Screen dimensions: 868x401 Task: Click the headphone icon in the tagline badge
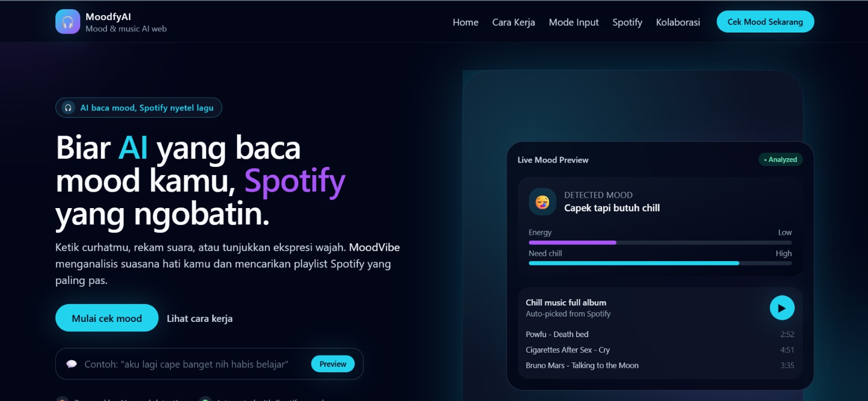pyautogui.click(x=68, y=108)
